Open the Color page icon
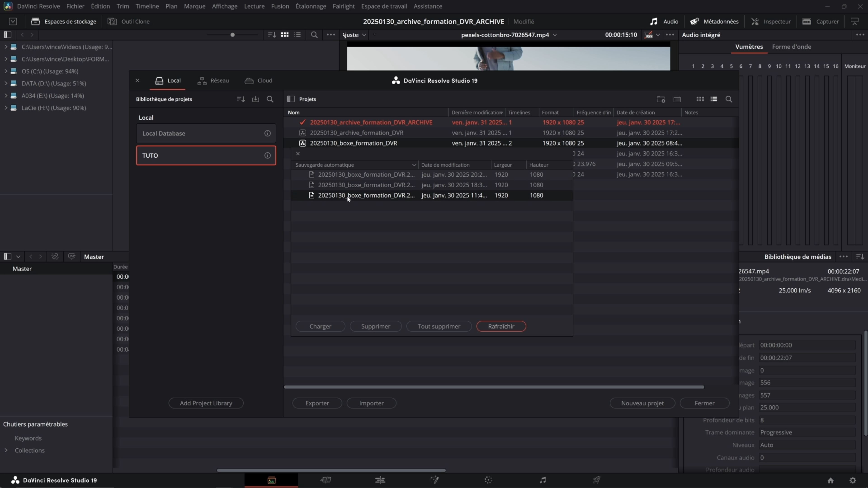 [x=488, y=480]
